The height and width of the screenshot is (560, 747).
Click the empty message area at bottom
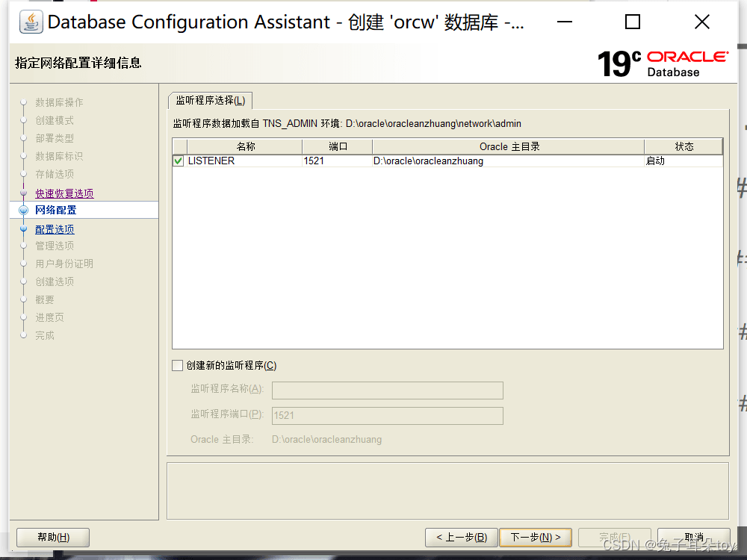447,491
